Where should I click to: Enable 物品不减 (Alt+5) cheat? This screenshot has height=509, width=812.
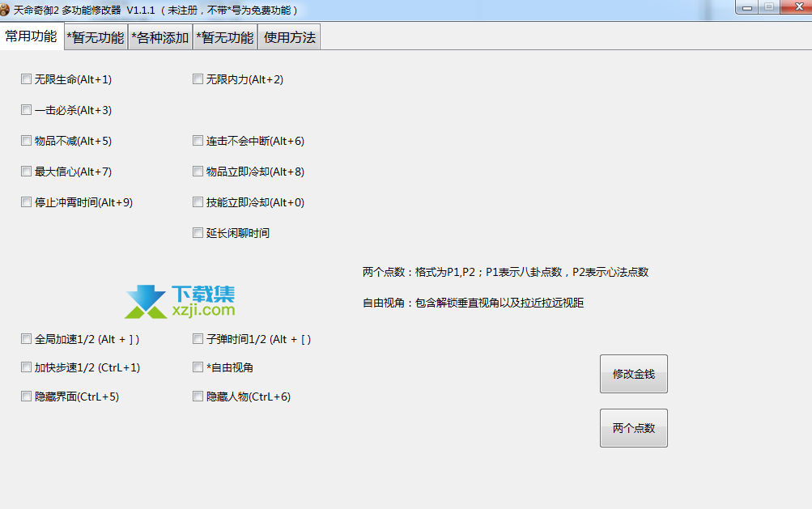(x=27, y=141)
